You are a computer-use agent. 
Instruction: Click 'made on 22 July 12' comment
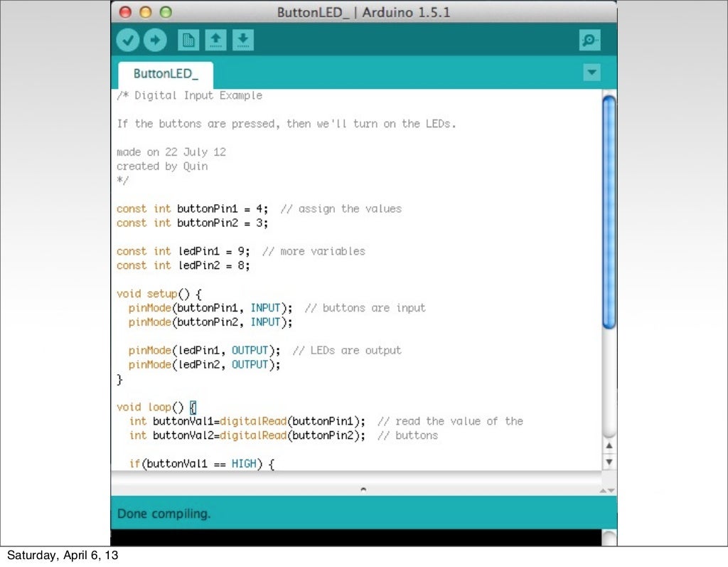coord(171,152)
